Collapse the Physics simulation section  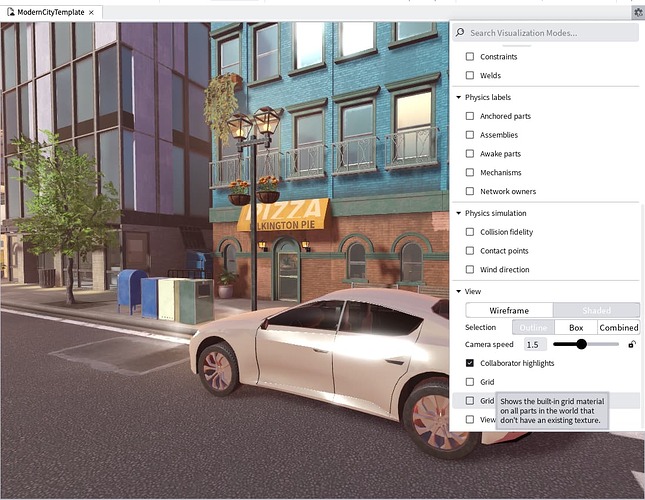point(458,213)
